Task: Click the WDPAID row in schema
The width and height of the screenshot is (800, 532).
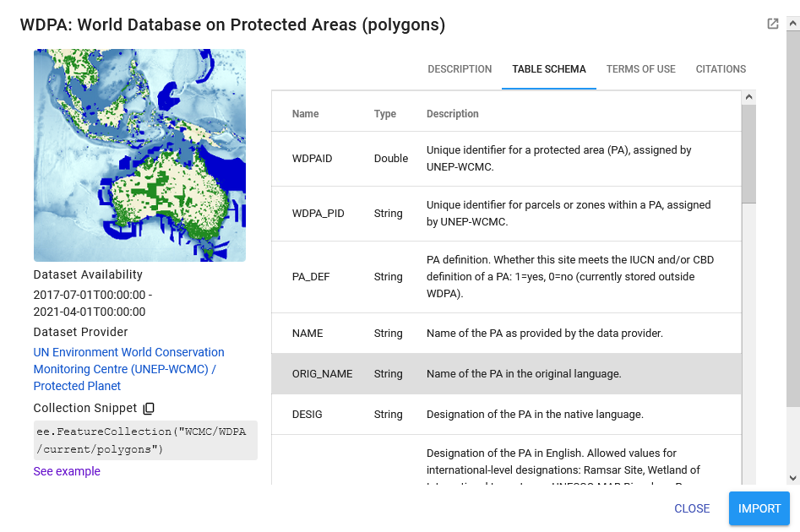Action: coord(506,159)
